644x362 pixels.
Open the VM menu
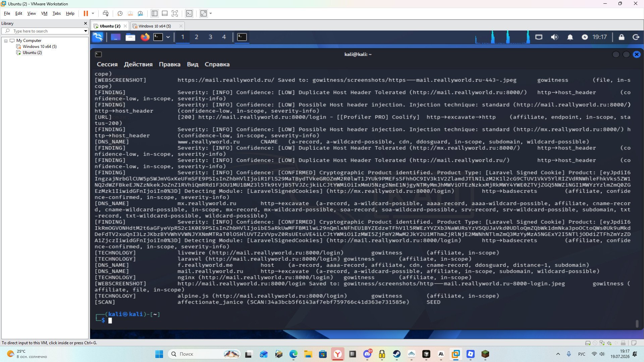(x=44, y=13)
